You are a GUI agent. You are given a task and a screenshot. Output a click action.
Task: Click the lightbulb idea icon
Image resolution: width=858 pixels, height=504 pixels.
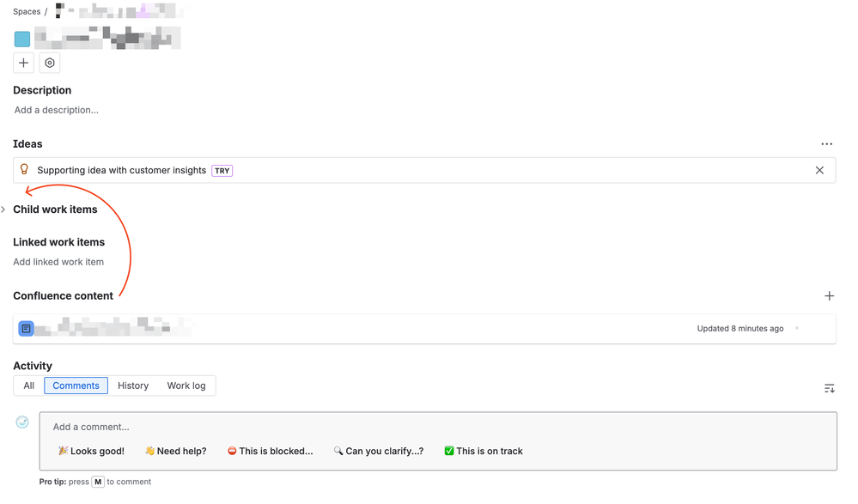[24, 170]
